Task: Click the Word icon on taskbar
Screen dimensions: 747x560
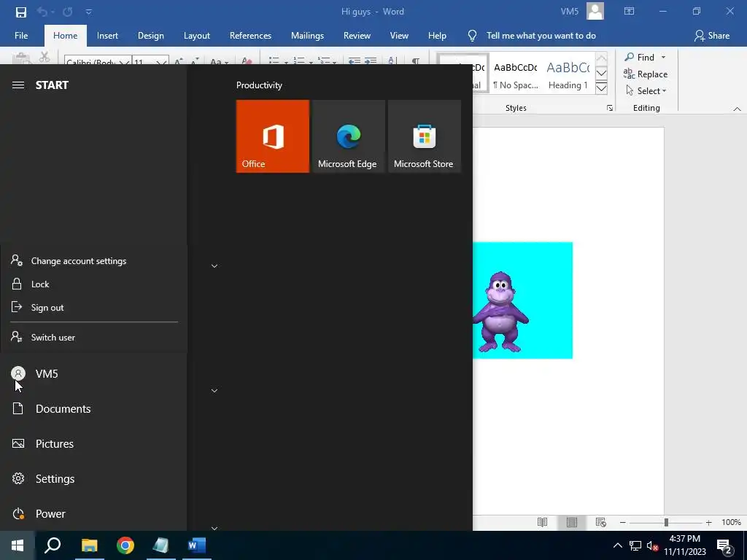Action: [196, 545]
